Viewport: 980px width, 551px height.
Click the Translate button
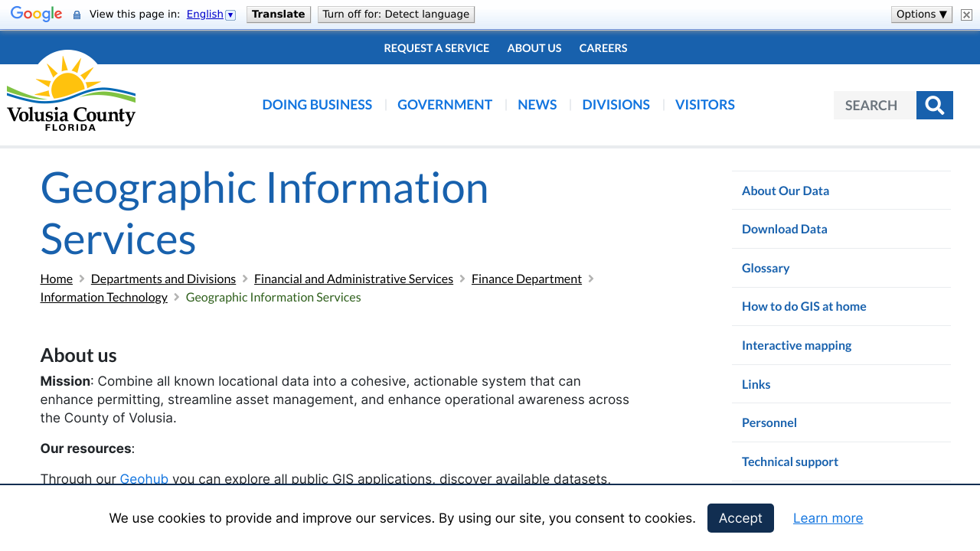[x=278, y=14]
